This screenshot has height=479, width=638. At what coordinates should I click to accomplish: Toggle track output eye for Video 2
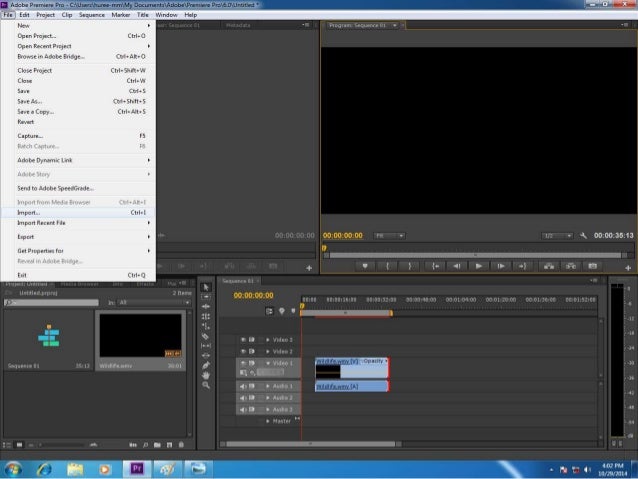pyautogui.click(x=243, y=351)
